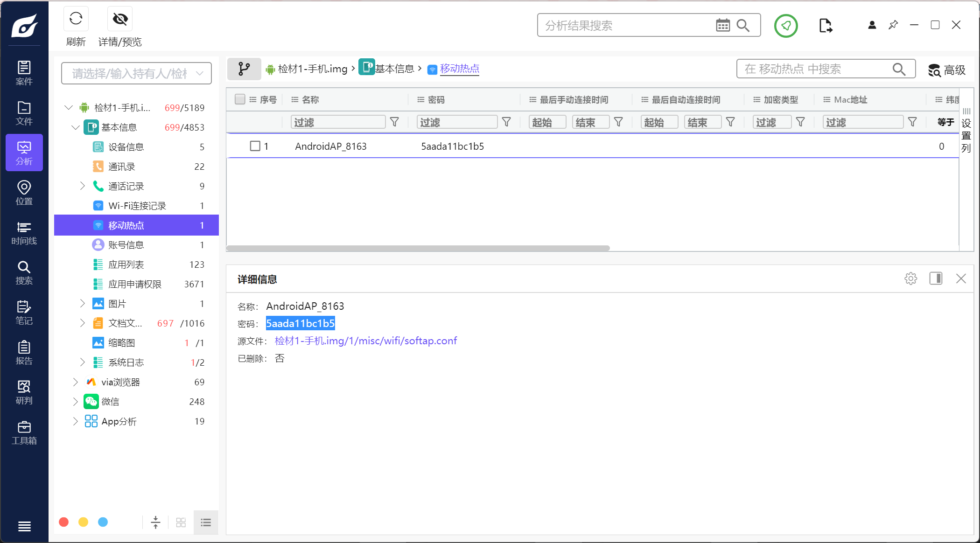The width and height of the screenshot is (980, 543).
Task: Click the 详情/预览 eye icon
Action: pyautogui.click(x=119, y=19)
